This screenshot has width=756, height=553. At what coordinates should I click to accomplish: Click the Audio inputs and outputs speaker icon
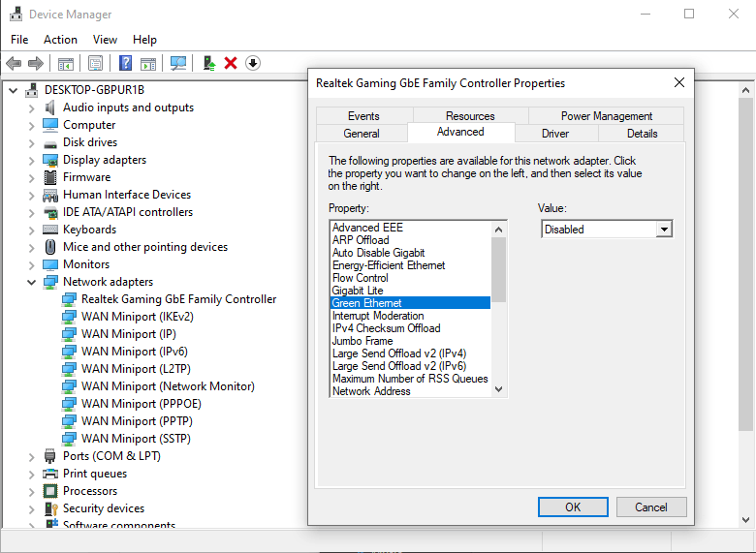[49, 108]
